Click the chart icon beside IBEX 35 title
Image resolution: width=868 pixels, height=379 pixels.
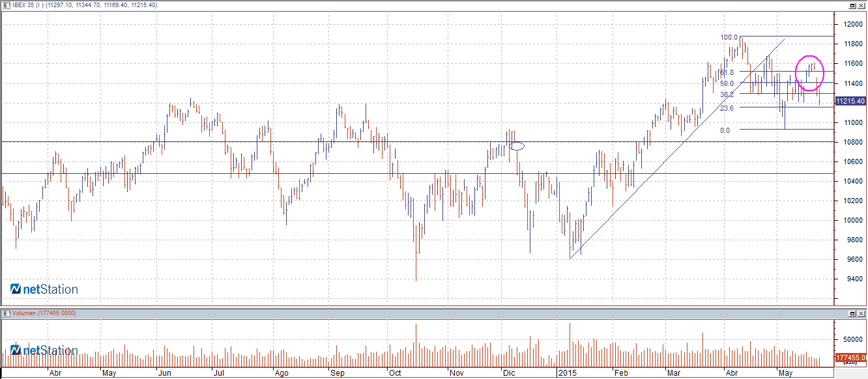[x=6, y=5]
